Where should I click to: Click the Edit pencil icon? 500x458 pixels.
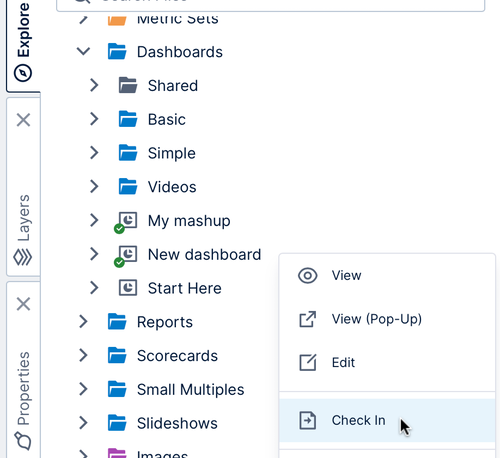307,362
